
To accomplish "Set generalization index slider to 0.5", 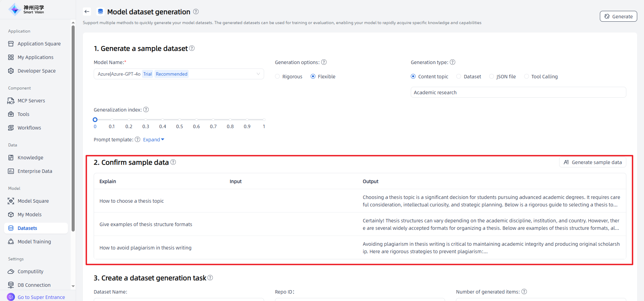I will pos(180,120).
